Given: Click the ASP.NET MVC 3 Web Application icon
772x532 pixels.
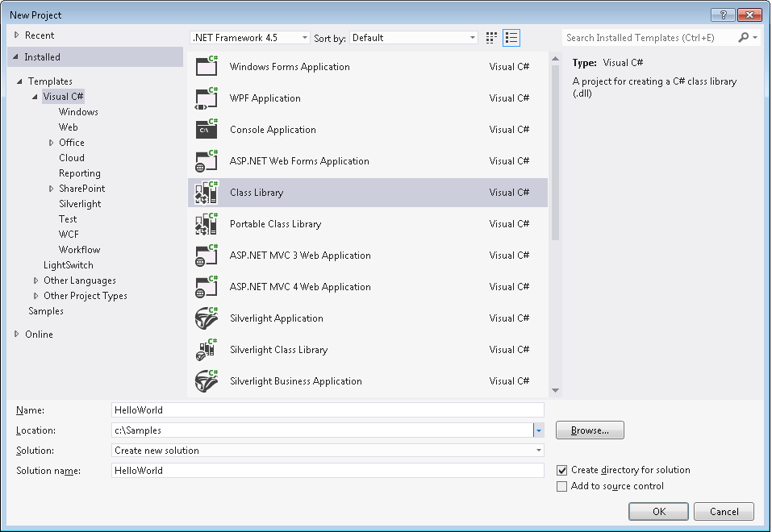Looking at the screenshot, I should click(x=207, y=256).
